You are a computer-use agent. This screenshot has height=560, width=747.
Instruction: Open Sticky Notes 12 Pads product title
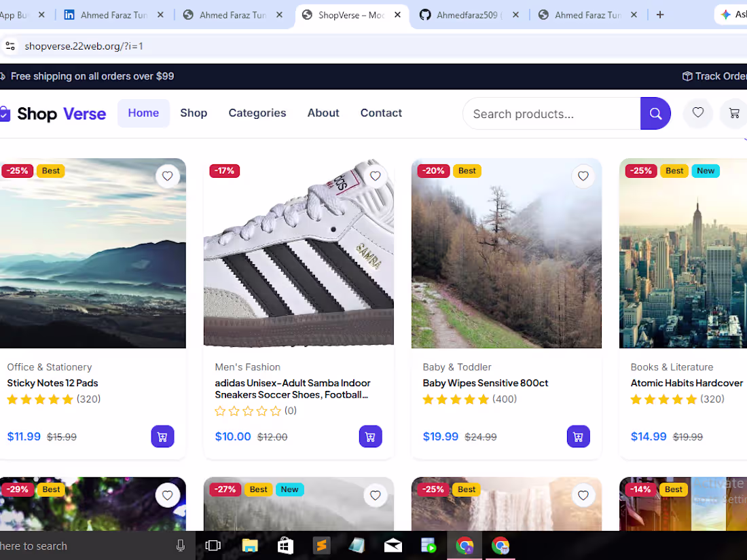tap(52, 383)
